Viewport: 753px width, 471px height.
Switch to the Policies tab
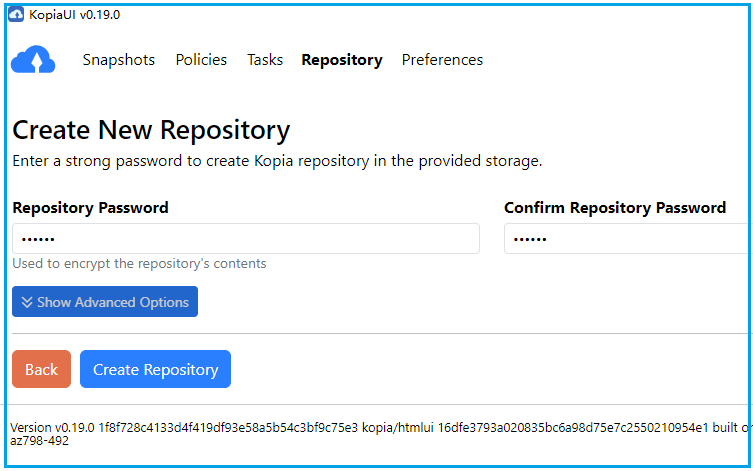tap(201, 60)
